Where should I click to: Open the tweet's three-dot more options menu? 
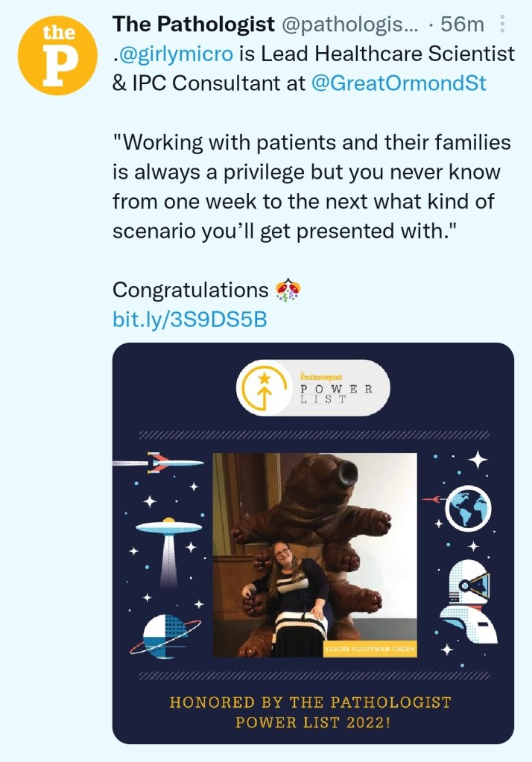tap(502, 25)
